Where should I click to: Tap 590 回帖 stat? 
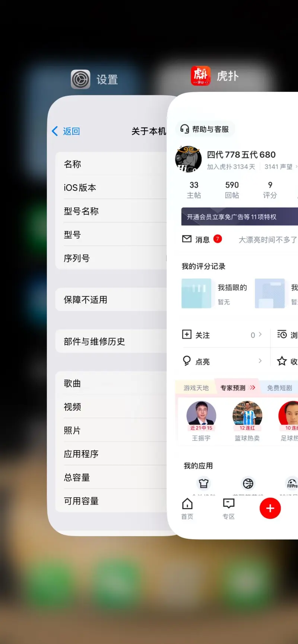[232, 190]
